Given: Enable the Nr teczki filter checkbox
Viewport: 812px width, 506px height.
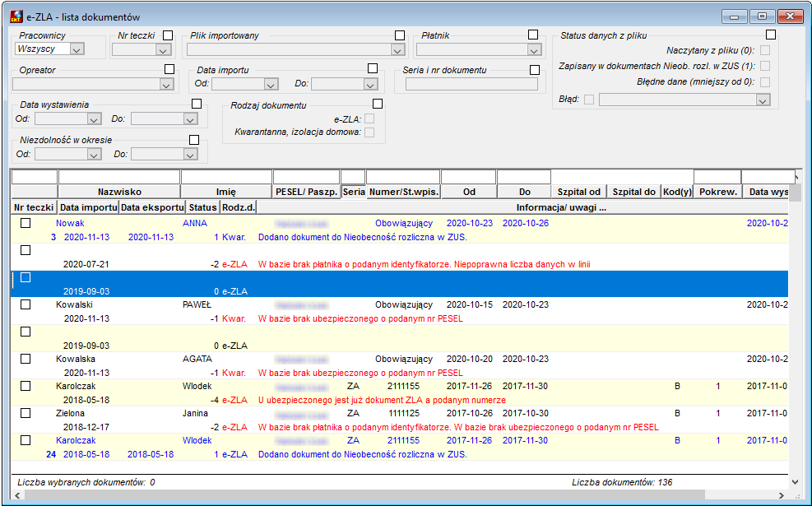Looking at the screenshot, I should [168, 35].
